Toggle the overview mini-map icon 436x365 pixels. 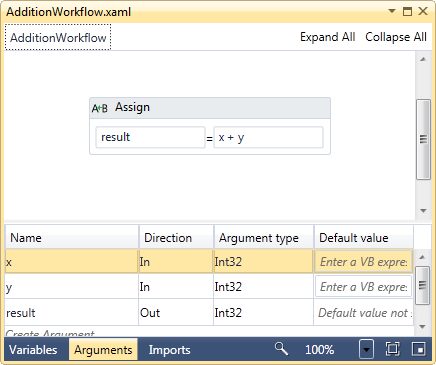click(x=419, y=349)
